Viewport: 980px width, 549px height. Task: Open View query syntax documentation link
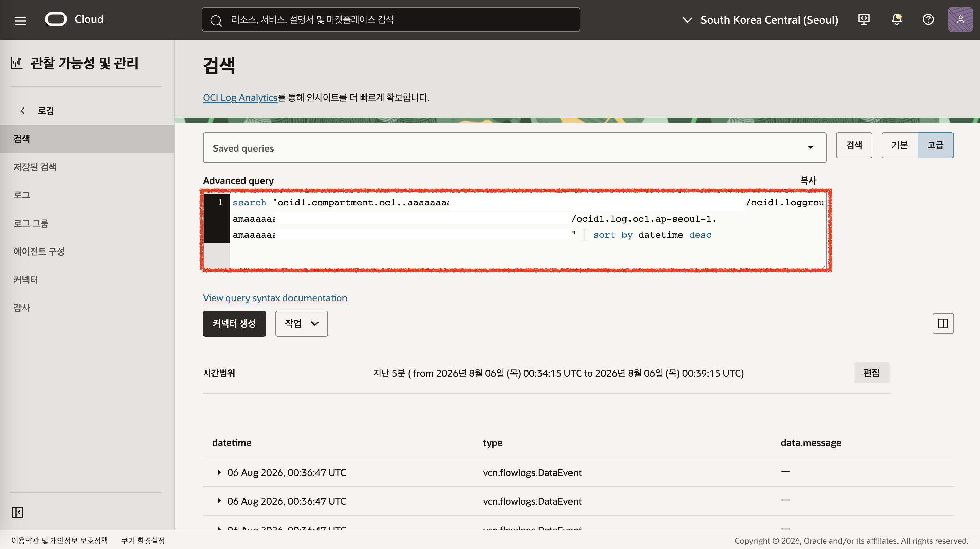click(275, 298)
